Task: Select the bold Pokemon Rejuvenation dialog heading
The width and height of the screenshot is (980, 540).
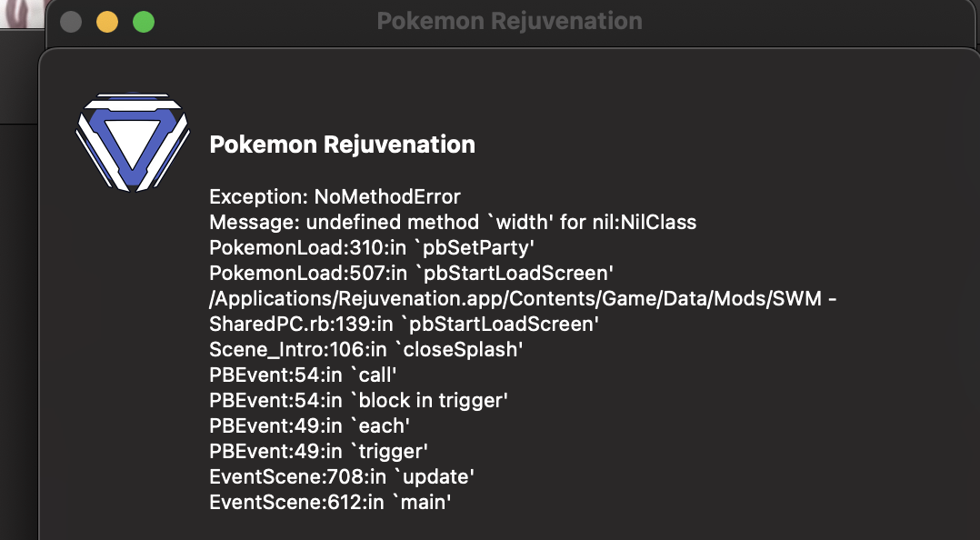Action: tap(342, 145)
